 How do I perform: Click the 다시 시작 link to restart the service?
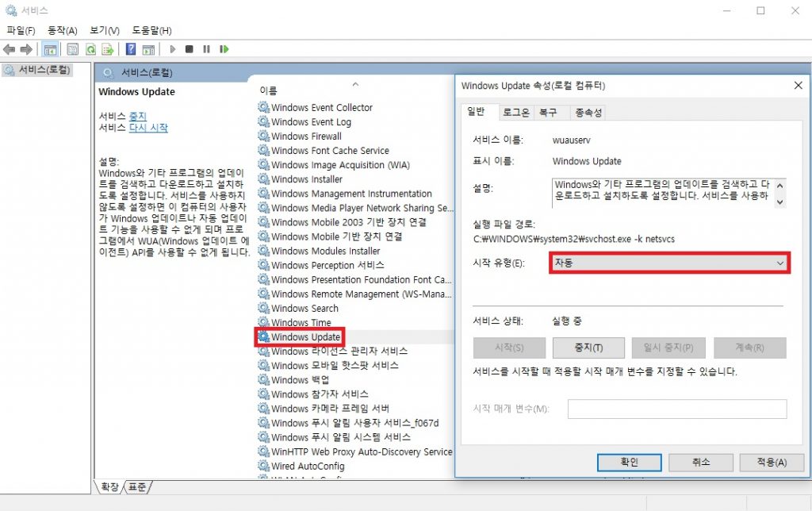pos(148,128)
